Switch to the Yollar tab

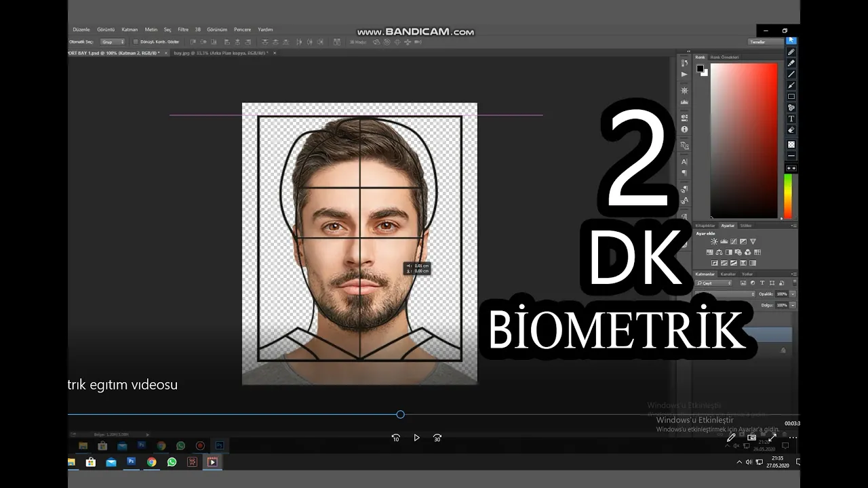point(747,274)
